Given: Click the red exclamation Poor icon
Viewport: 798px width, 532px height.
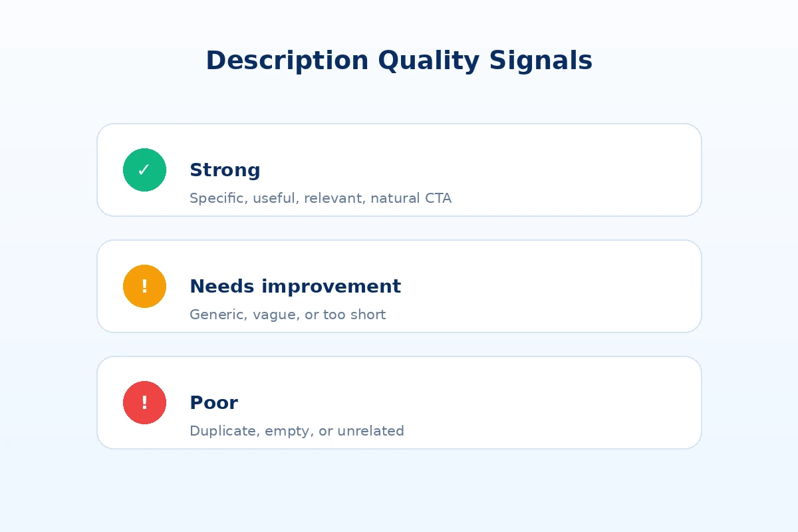Looking at the screenshot, I should coord(144,402).
